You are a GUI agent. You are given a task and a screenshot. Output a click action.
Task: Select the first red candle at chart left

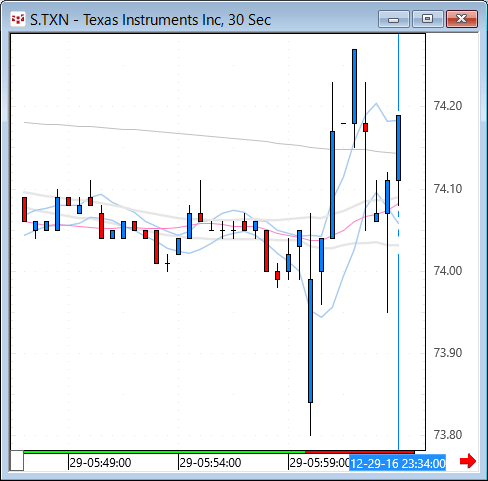(24, 209)
